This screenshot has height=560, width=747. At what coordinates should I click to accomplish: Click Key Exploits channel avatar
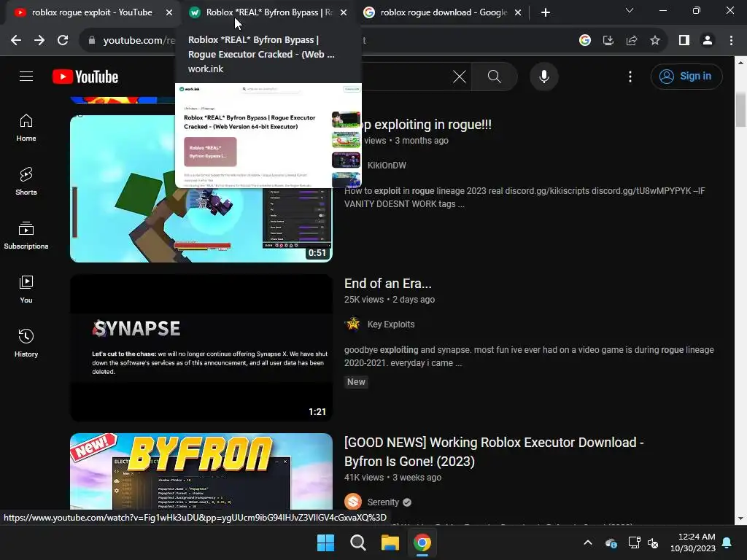[x=353, y=324]
